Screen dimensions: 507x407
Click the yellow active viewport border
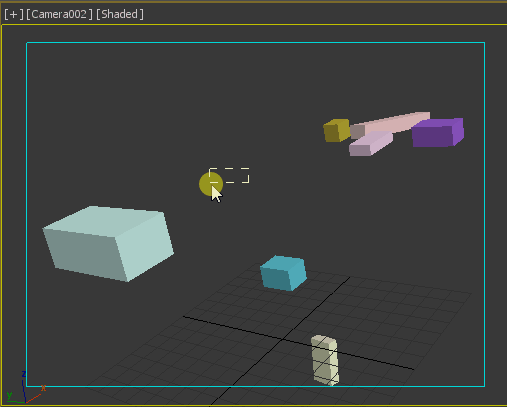253,25
